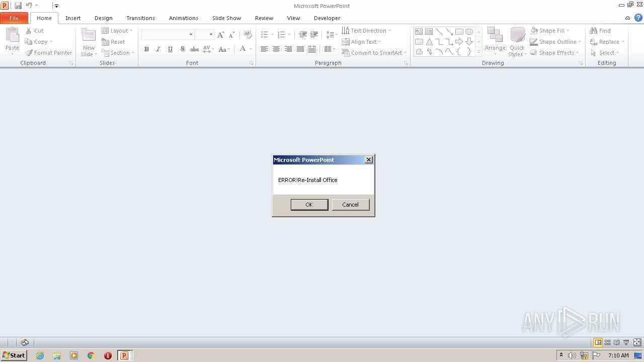Click the Normal view status bar icon
Viewport: 644px width, 362px height.
598,342
